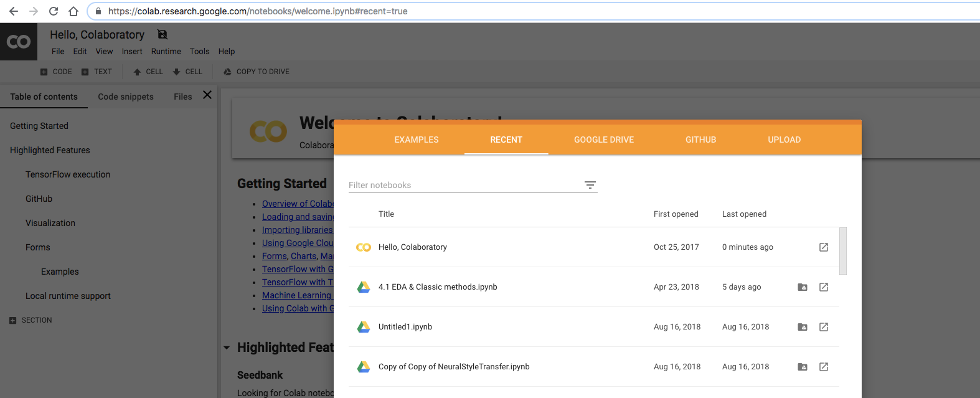Open Untitled1.ipynb in new tab icon
Viewport: 980px width, 398px height.
(x=824, y=327)
